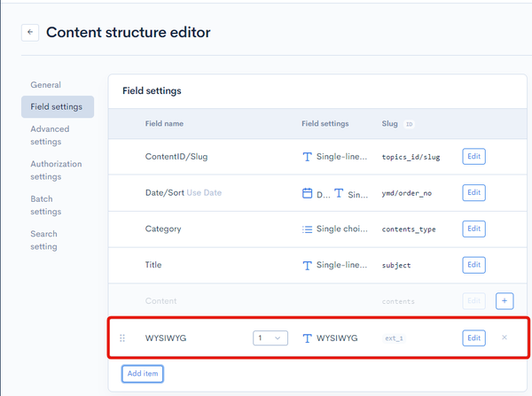Click the Category field name
The width and height of the screenshot is (532, 396).
[x=163, y=229]
